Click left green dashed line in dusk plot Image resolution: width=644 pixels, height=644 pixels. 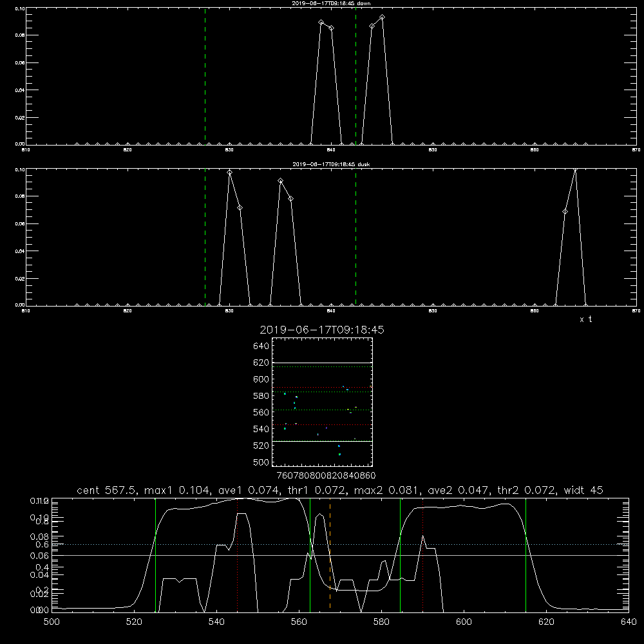click(205, 237)
